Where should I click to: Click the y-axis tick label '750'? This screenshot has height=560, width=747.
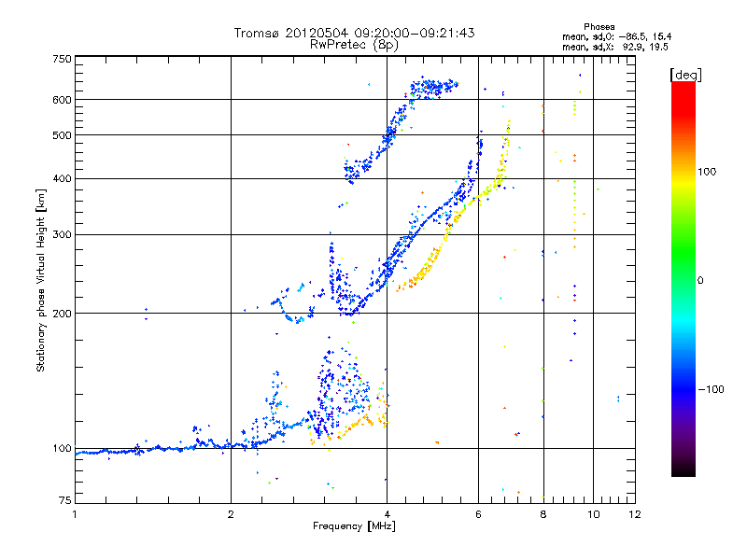(62, 59)
